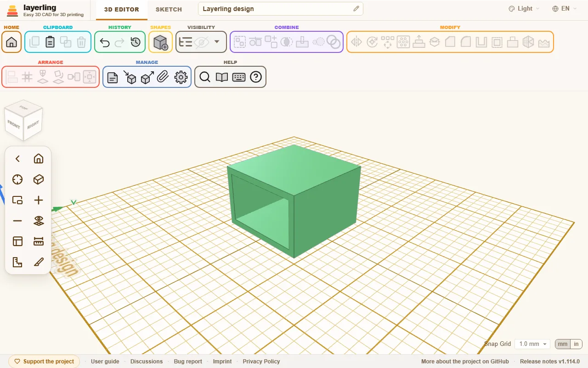
Task: Click Support the project button
Action: pos(44,362)
